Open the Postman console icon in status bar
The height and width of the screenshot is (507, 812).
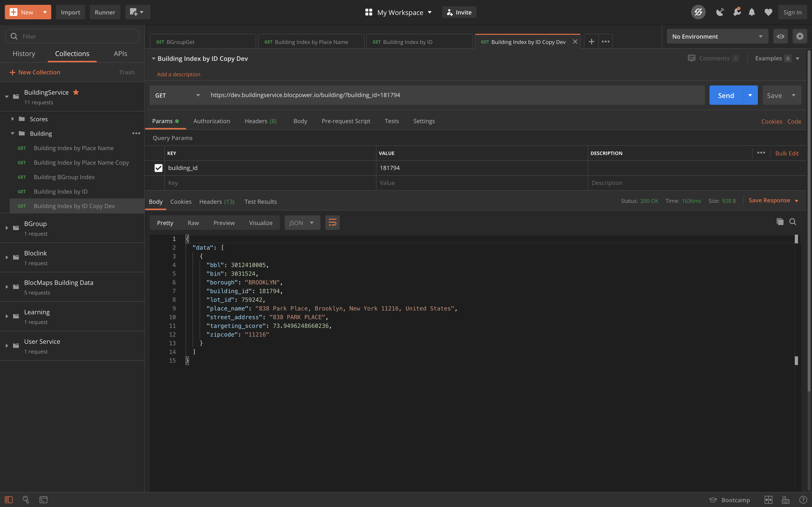[x=43, y=500]
